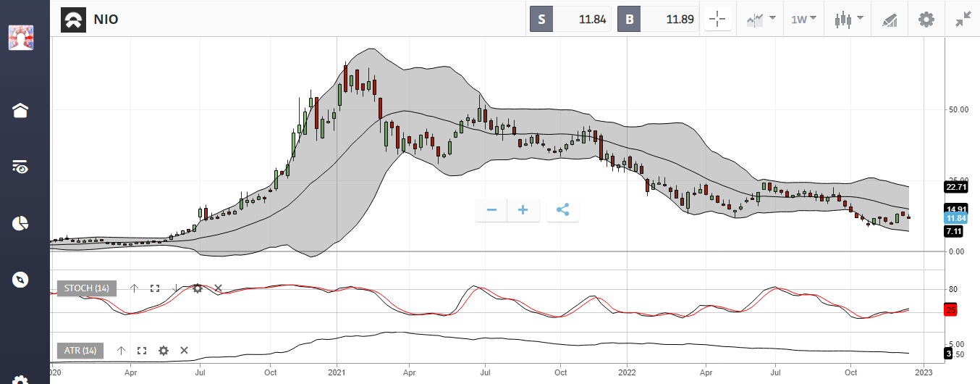Open chart settings gear in top toolbar
This screenshot has width=980, height=384.
tap(926, 20)
